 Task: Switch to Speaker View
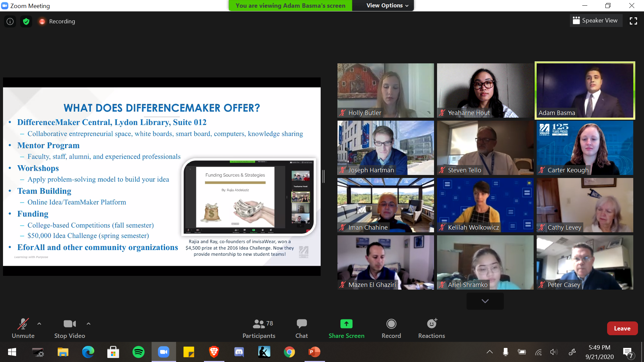tap(595, 20)
